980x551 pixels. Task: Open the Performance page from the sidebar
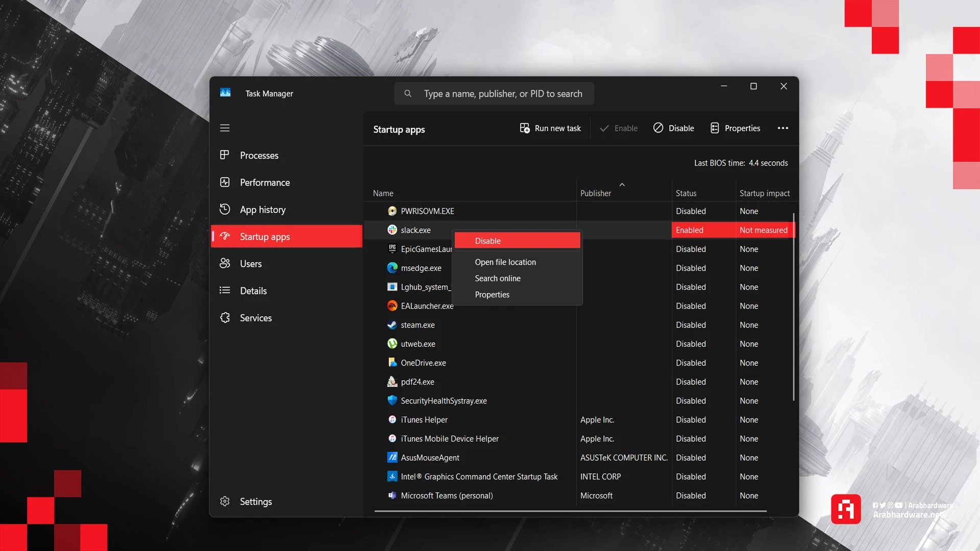[264, 183]
